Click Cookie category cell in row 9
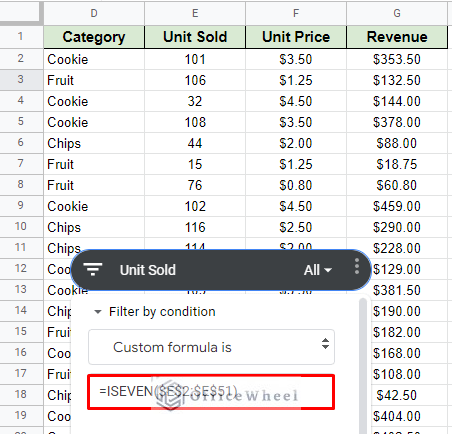This screenshot has height=434, width=452. point(94,206)
